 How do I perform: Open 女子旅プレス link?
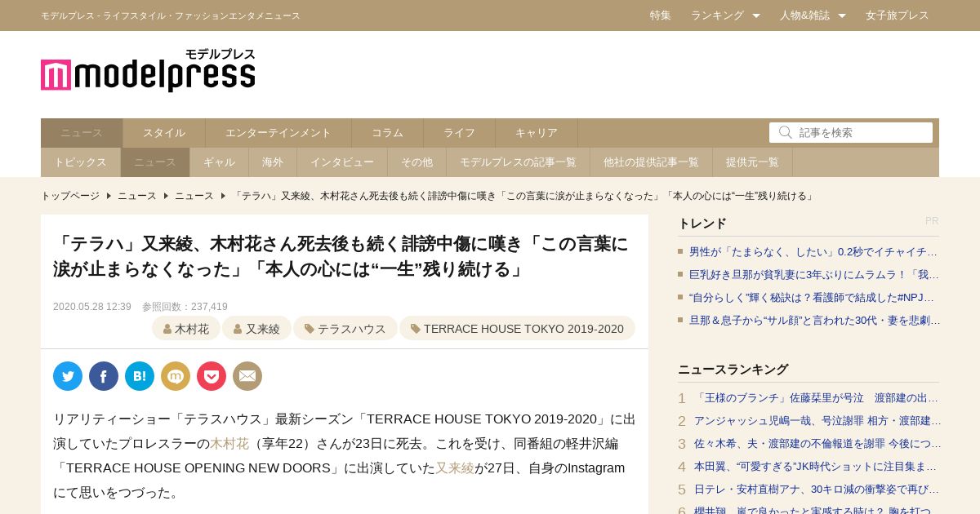(x=898, y=16)
